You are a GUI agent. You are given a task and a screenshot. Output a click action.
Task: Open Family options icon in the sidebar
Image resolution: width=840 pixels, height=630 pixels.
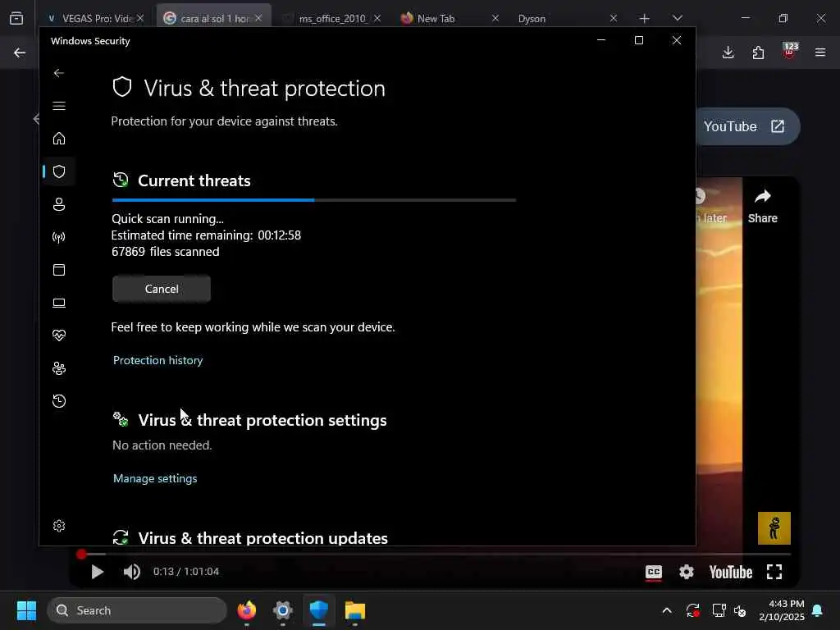coord(59,368)
